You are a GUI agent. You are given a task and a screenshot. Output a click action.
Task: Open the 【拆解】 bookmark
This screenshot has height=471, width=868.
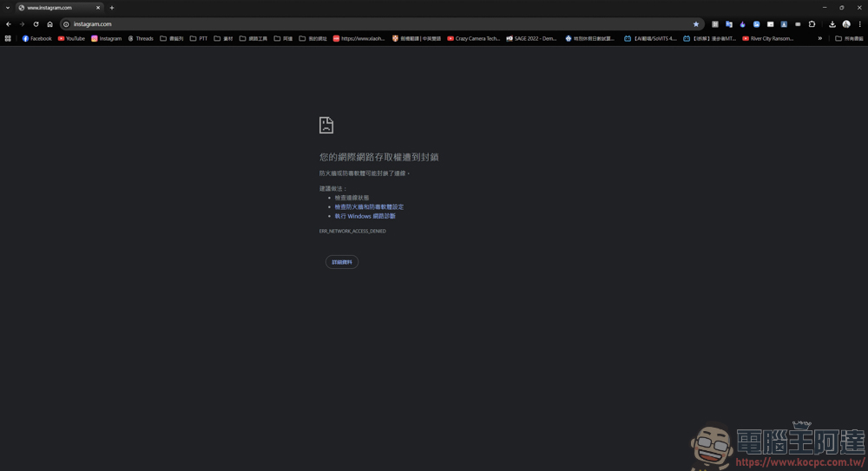click(710, 39)
